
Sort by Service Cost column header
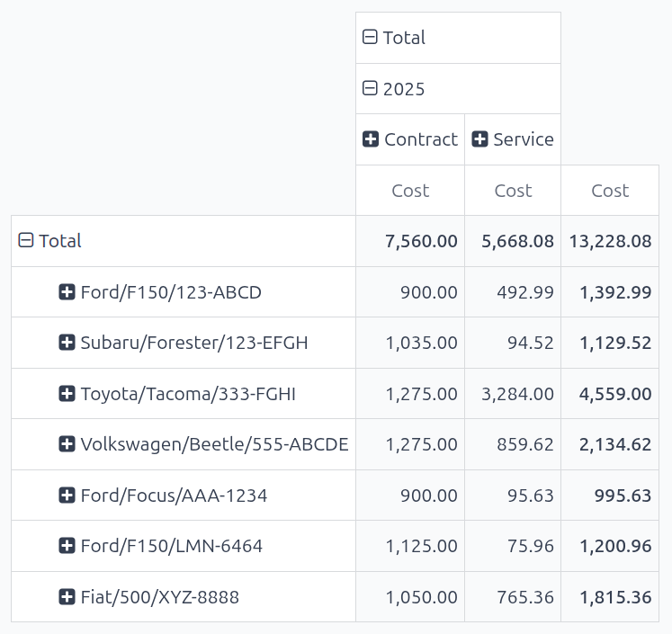(513, 191)
